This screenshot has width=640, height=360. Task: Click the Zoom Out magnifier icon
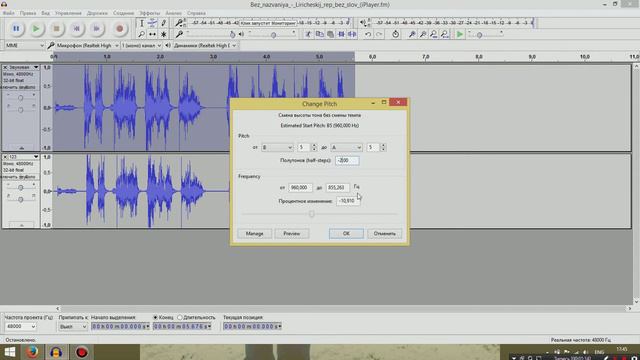(x=423, y=34)
